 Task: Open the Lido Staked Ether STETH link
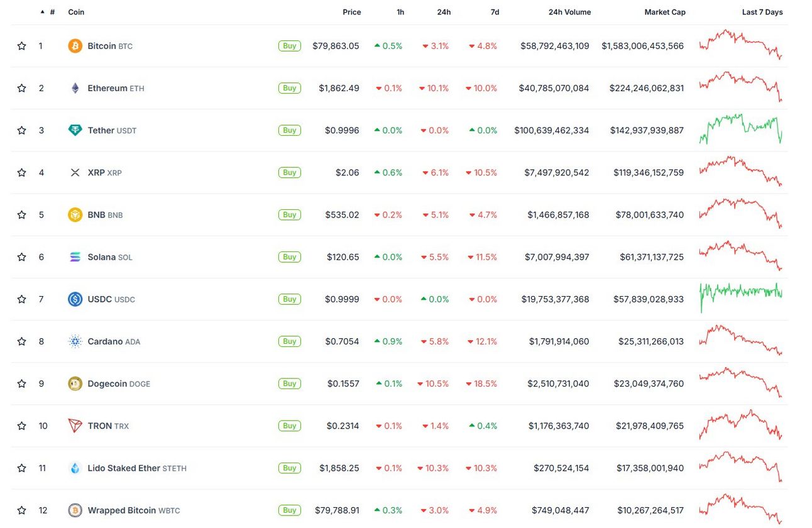(137, 468)
